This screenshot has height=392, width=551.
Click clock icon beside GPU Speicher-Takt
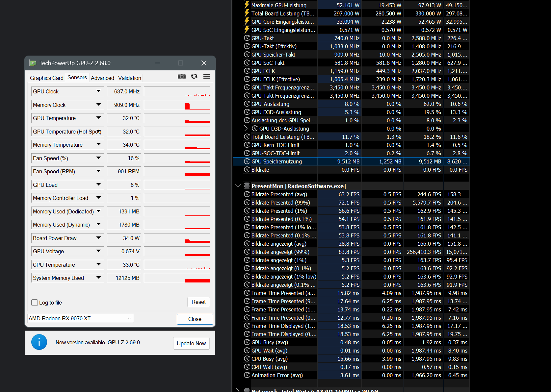(247, 54)
